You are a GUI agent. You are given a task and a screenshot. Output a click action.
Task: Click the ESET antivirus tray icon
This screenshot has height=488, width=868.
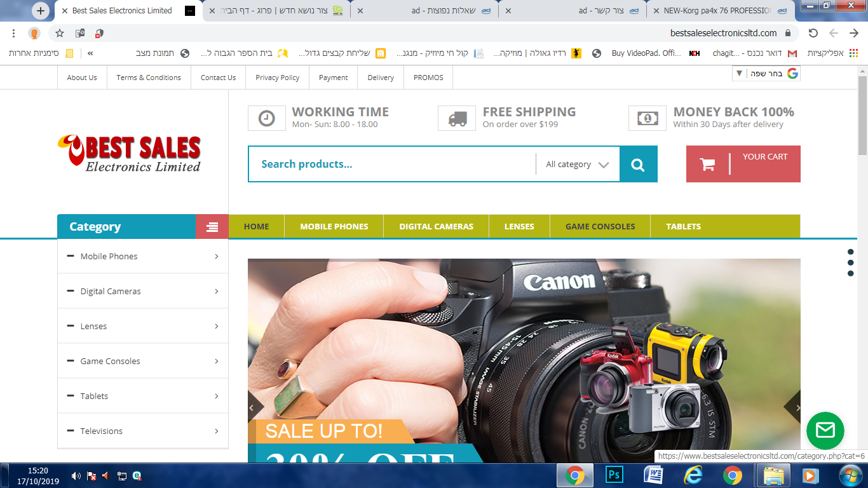[136, 475]
